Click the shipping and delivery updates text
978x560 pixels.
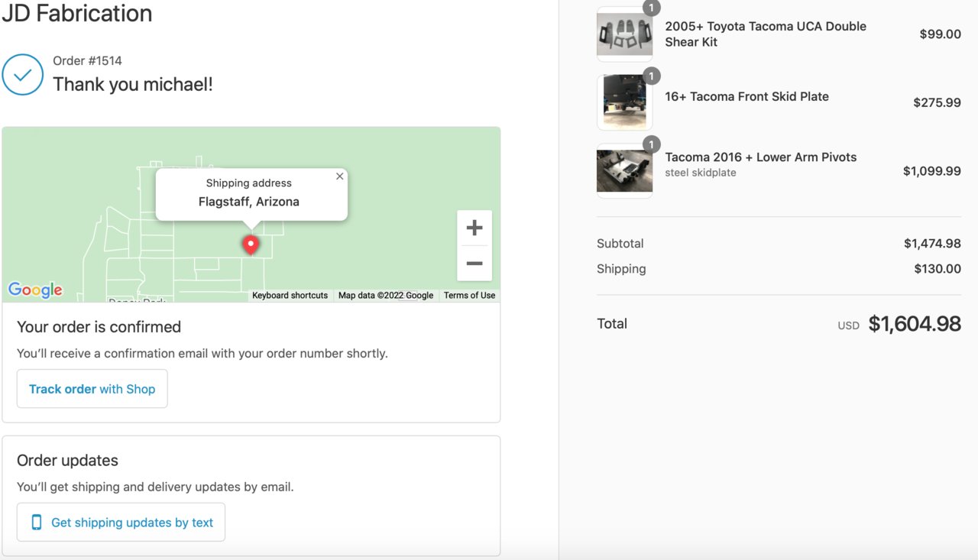tap(155, 487)
